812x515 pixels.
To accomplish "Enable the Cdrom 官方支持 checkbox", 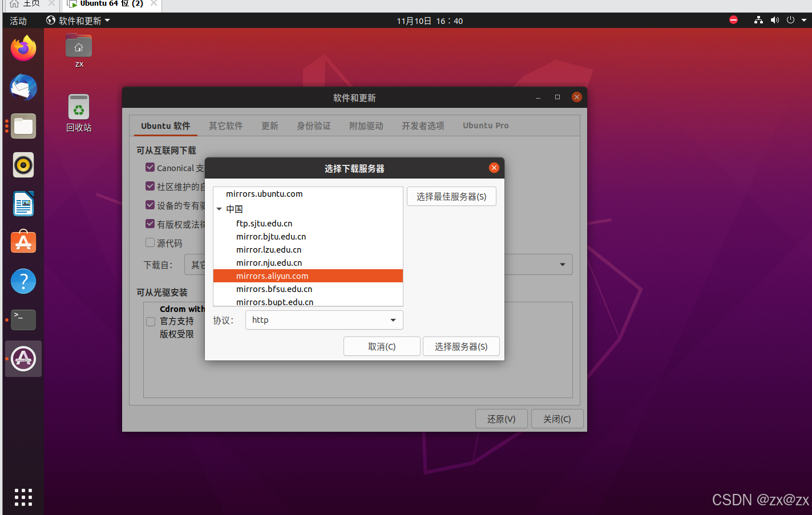I will point(151,322).
